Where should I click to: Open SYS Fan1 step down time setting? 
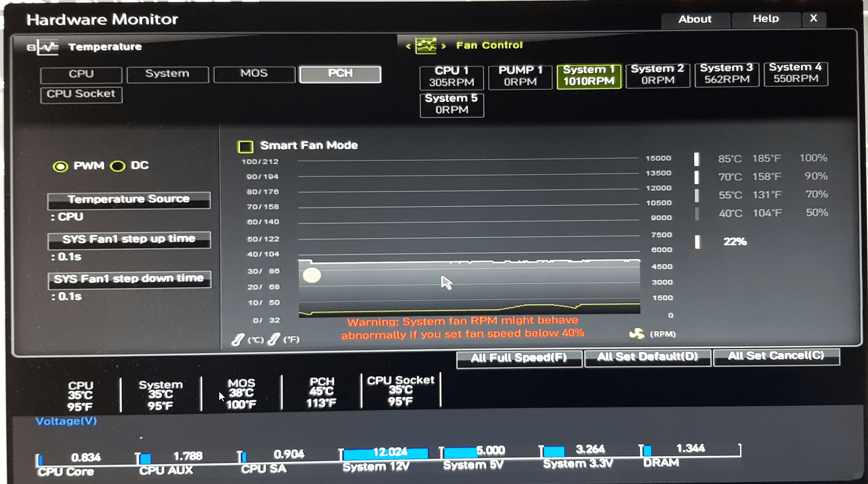tap(129, 279)
